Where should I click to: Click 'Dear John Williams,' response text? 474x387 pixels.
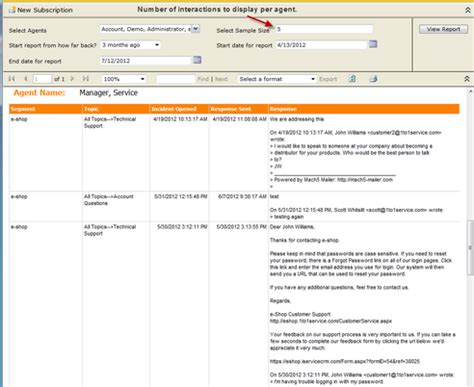pyautogui.click(x=292, y=227)
